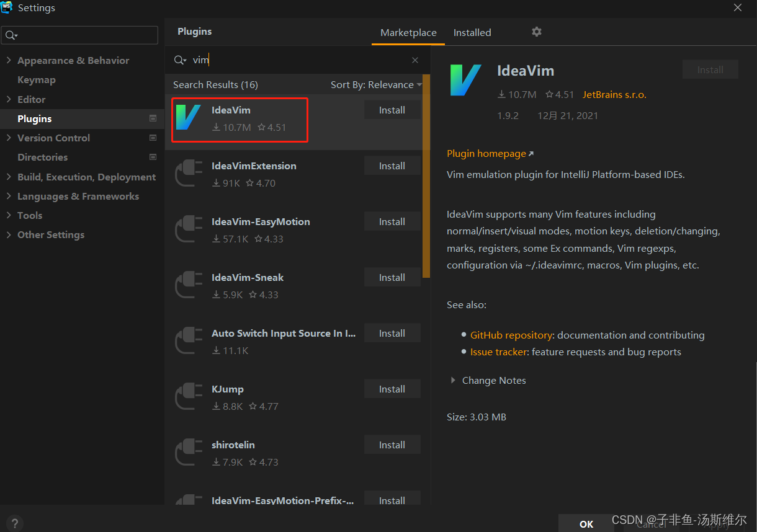Switch to the Installed tab
757x532 pixels.
pyautogui.click(x=472, y=32)
